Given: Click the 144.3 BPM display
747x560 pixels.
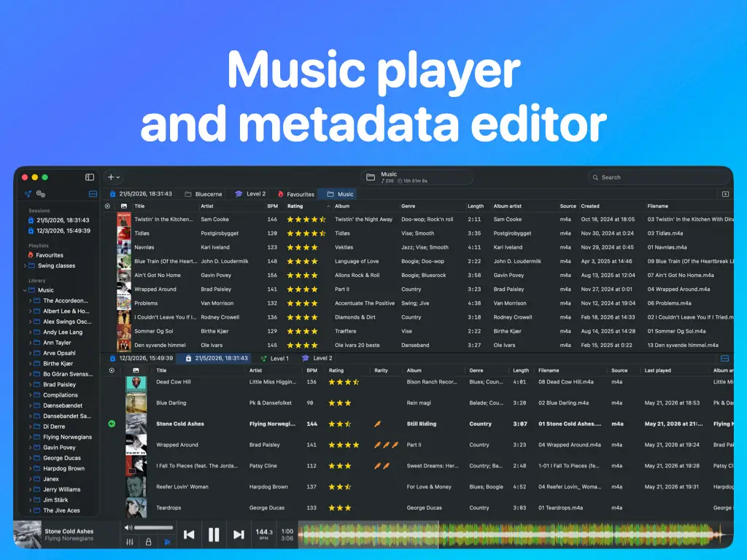Looking at the screenshot, I should (x=264, y=534).
